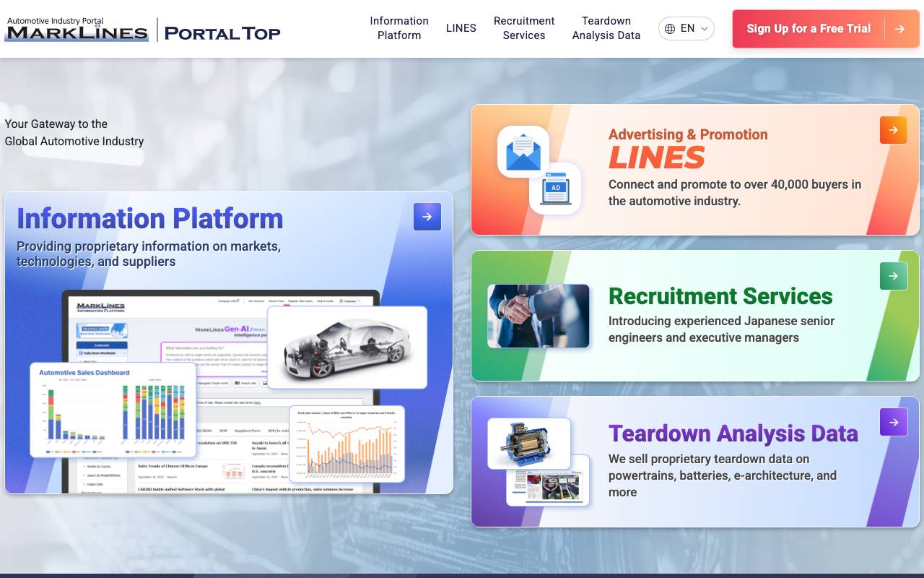Open the Recruitment Services card heading

pos(720,296)
